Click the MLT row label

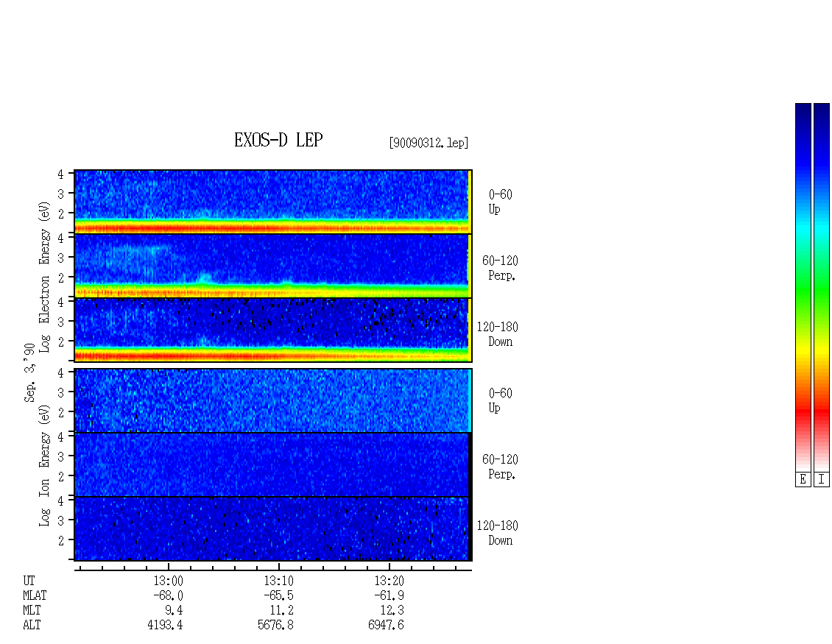(32, 611)
